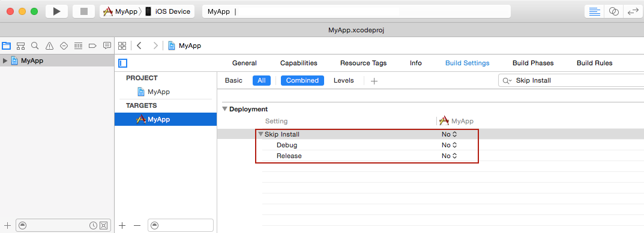Add a build setting with plus button
This screenshot has height=233, width=644.
[x=374, y=81]
